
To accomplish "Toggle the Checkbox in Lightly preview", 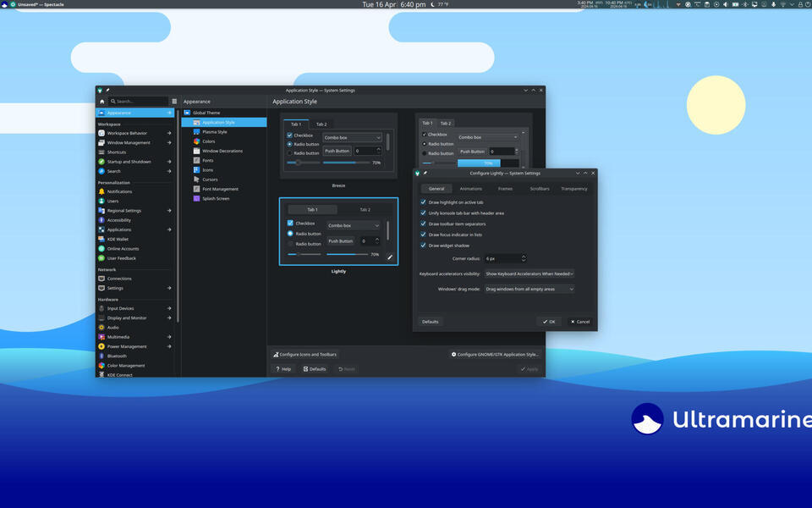I will click(x=301, y=223).
